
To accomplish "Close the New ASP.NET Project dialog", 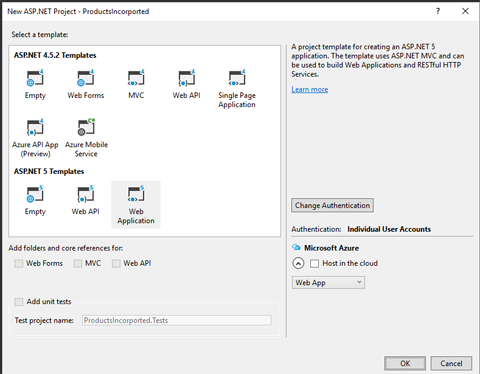I will [465, 11].
